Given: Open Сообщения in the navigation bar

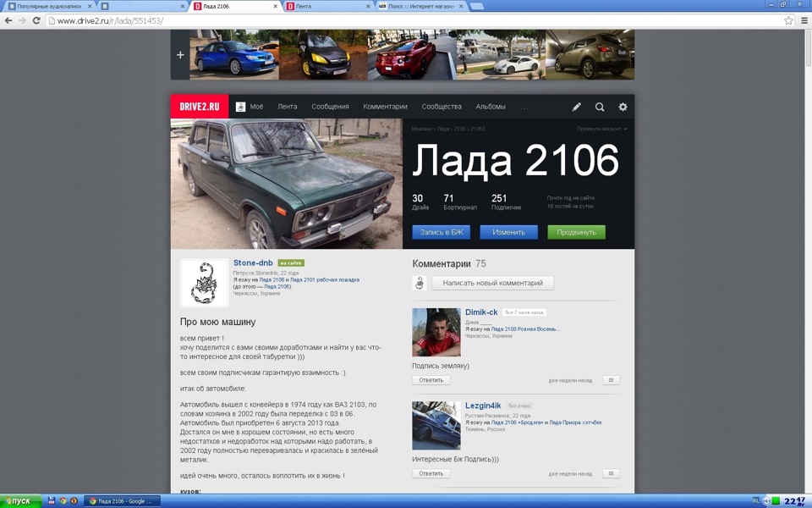Looking at the screenshot, I should point(330,107).
